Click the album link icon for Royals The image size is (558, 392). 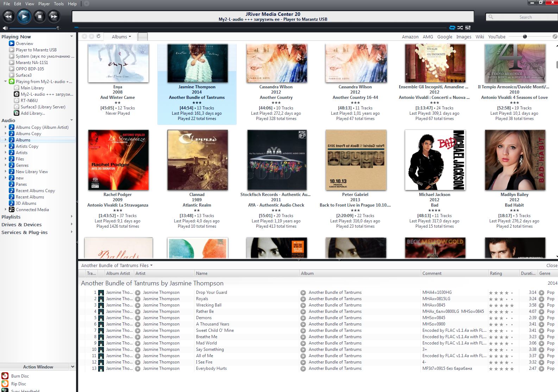point(303,299)
